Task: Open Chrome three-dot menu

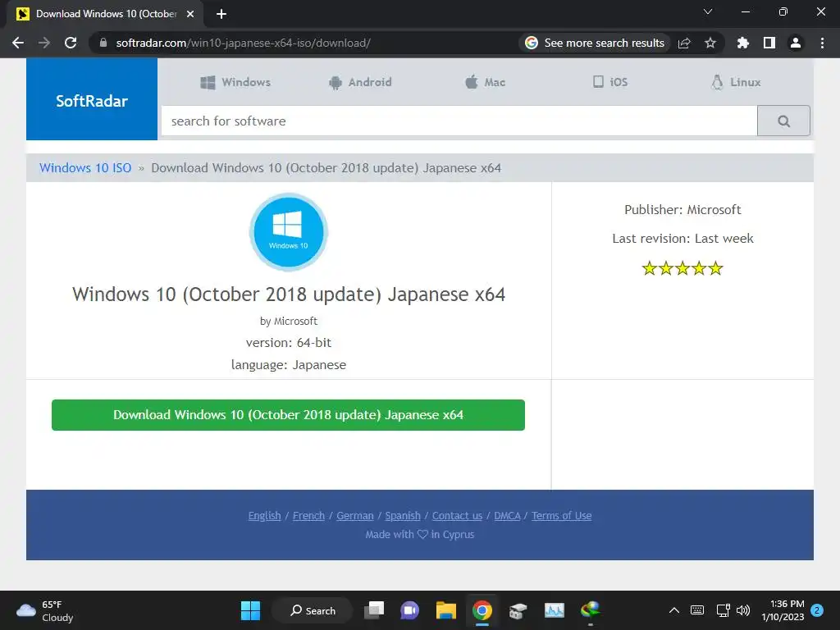Action: (x=822, y=43)
